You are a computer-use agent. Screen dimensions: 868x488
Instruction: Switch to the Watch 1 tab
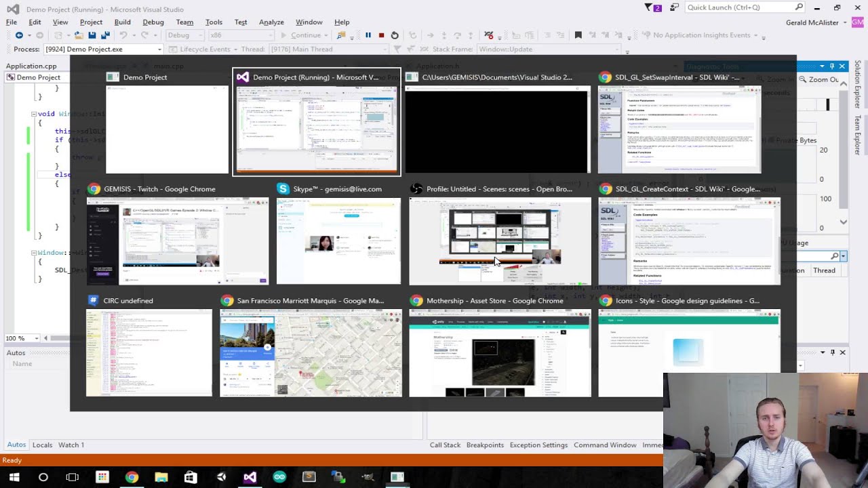[71, 445]
